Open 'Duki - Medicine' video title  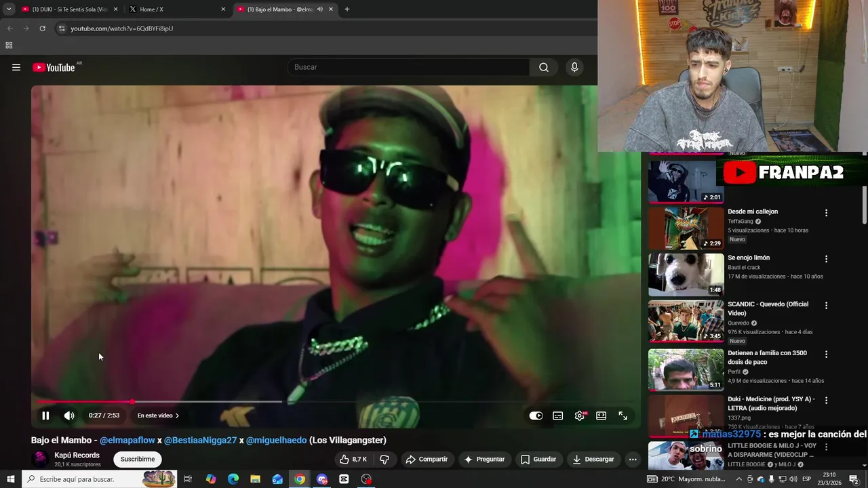pyautogui.click(x=771, y=403)
